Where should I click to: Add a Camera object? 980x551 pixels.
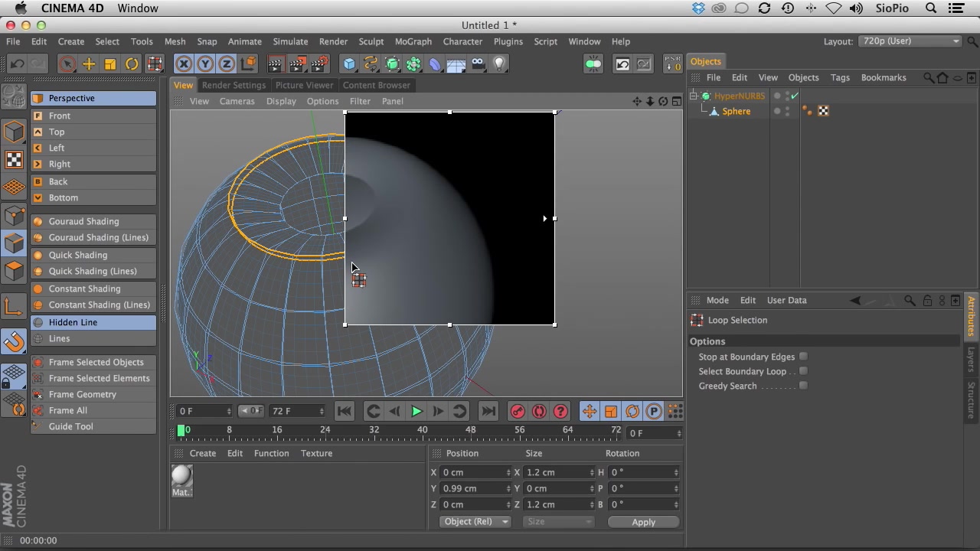[x=479, y=64]
